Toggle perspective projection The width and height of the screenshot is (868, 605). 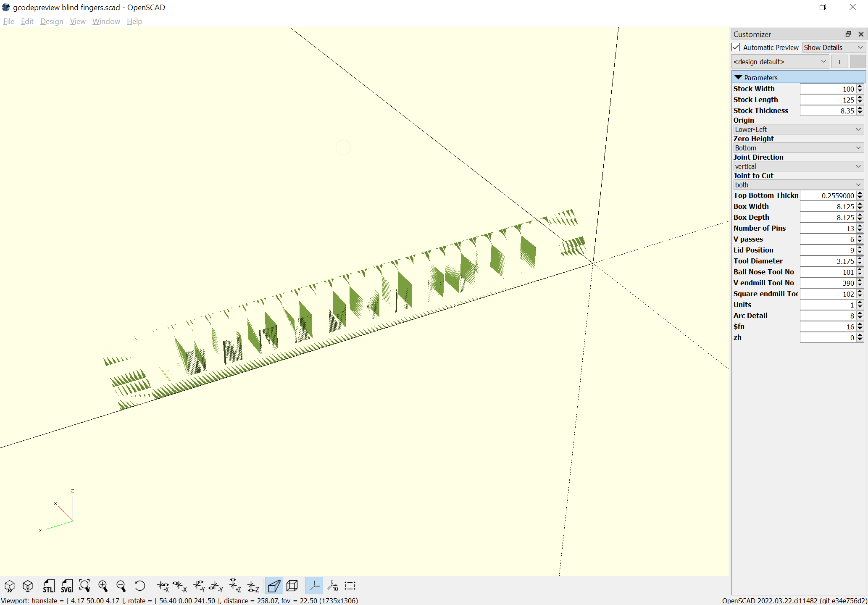tap(274, 586)
